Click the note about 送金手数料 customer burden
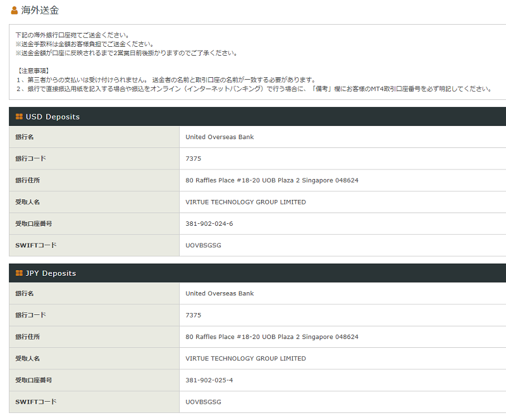 pyautogui.click(x=85, y=44)
